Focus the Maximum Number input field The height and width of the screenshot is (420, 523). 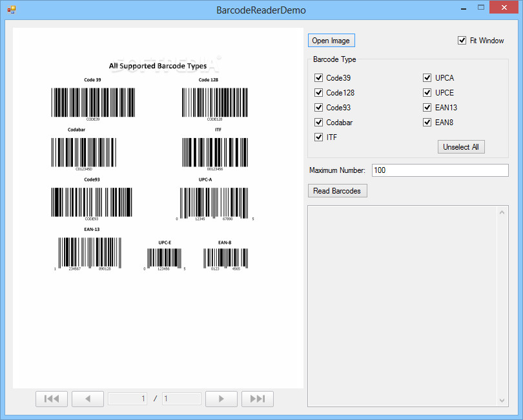[x=440, y=170]
